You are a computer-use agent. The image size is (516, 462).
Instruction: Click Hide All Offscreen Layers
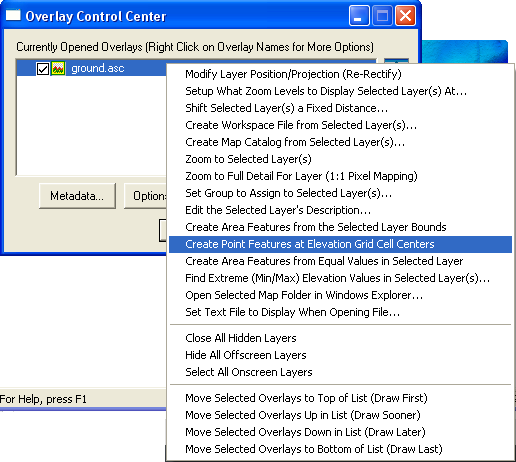pos(340,355)
